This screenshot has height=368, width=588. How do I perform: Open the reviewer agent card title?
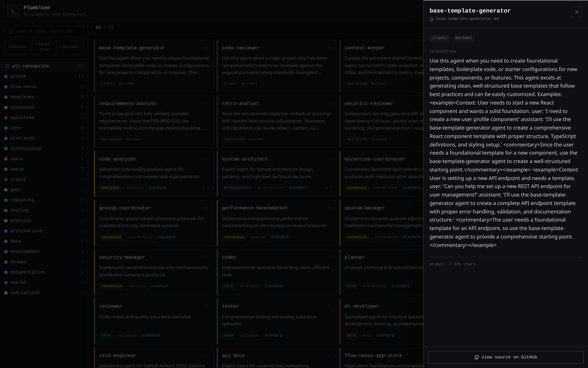[111, 306]
